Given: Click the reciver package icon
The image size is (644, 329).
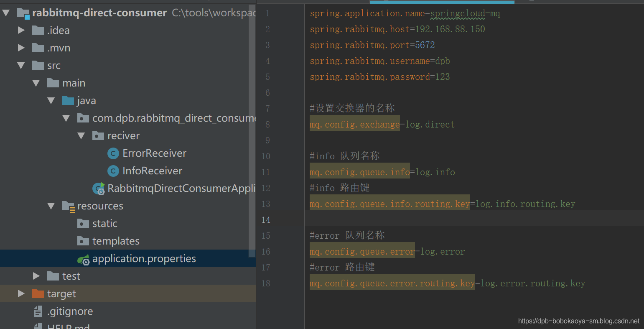Looking at the screenshot, I should click(x=98, y=135).
